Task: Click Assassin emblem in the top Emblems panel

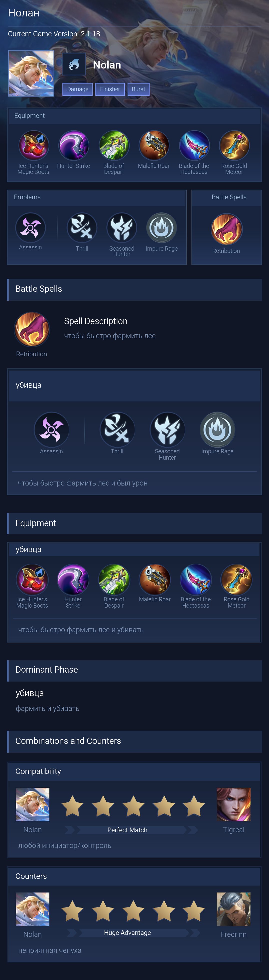Action: click(30, 227)
